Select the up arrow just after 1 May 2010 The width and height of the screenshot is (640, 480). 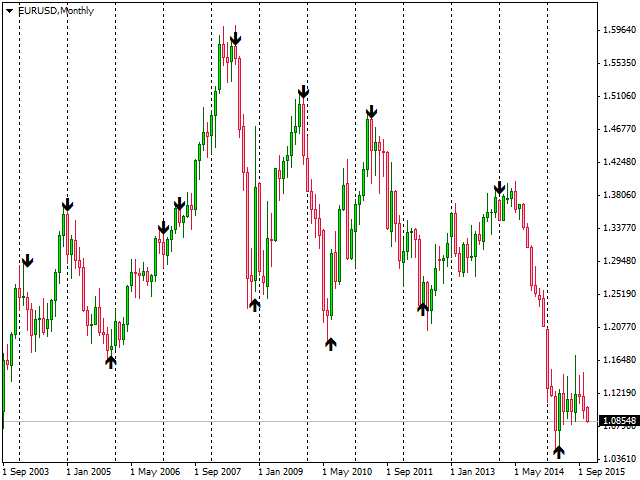coord(331,344)
